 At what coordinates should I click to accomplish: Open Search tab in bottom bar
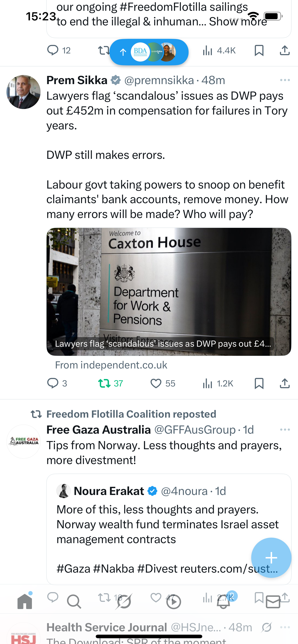click(74, 602)
